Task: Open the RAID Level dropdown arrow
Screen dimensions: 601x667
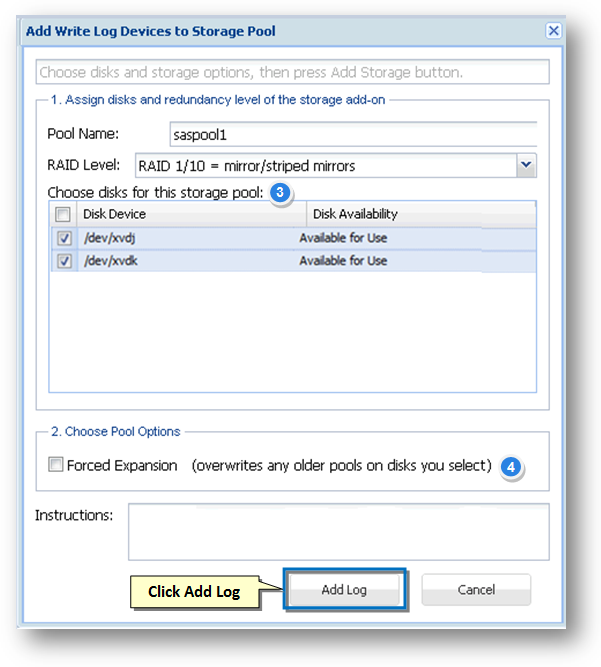Action: [527, 165]
